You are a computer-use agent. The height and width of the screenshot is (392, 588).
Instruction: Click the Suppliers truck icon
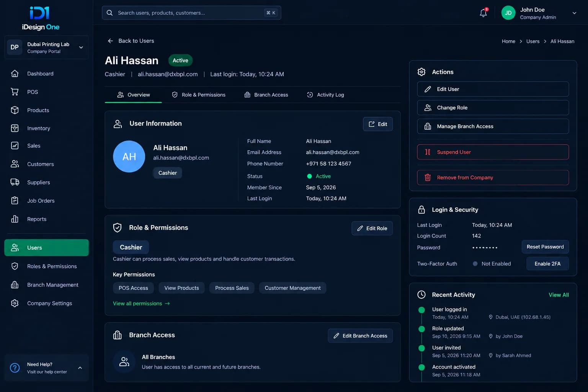15,182
